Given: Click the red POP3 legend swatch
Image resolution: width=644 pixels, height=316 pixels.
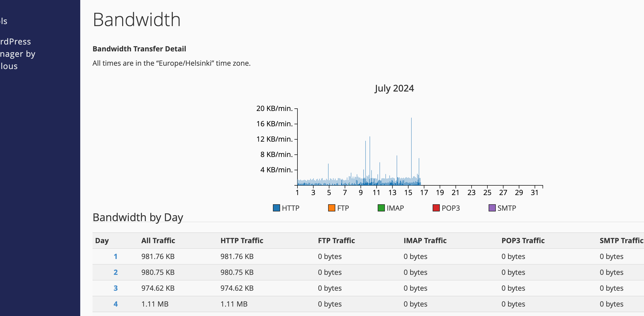Looking at the screenshot, I should tap(436, 208).
